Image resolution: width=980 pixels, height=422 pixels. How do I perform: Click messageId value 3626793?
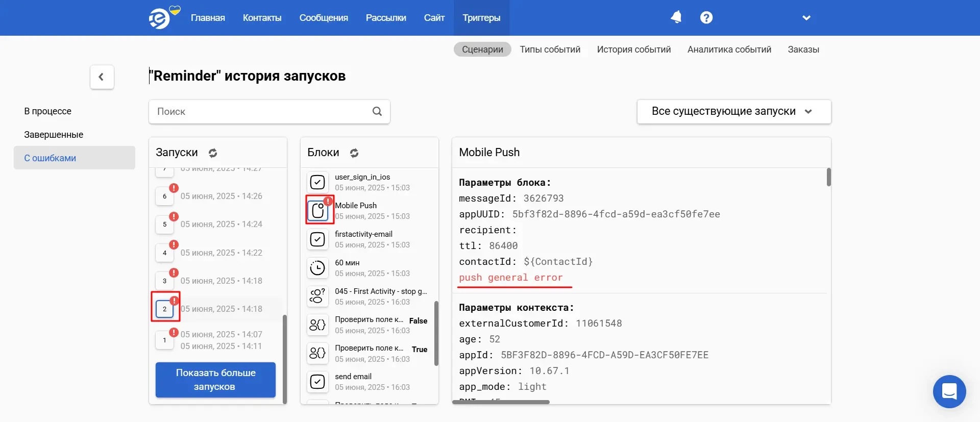point(544,198)
